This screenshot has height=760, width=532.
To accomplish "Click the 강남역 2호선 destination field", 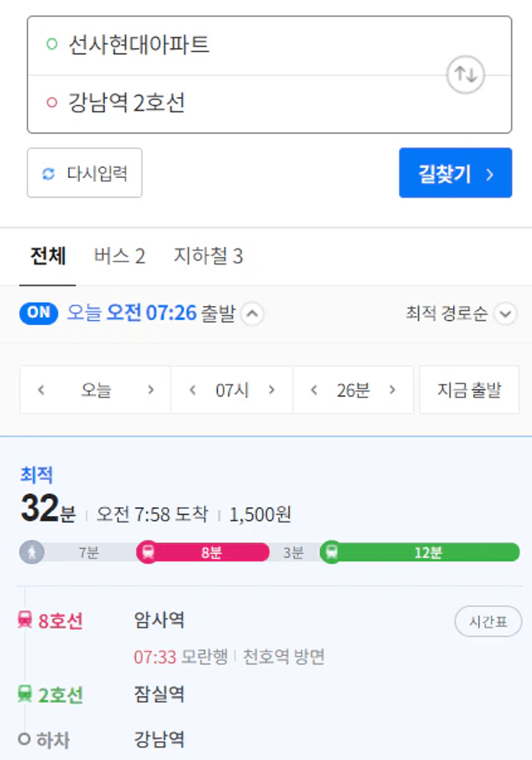I will 269,103.
